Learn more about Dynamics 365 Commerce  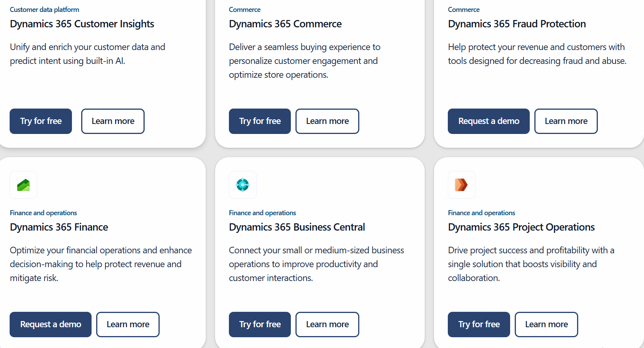327,121
